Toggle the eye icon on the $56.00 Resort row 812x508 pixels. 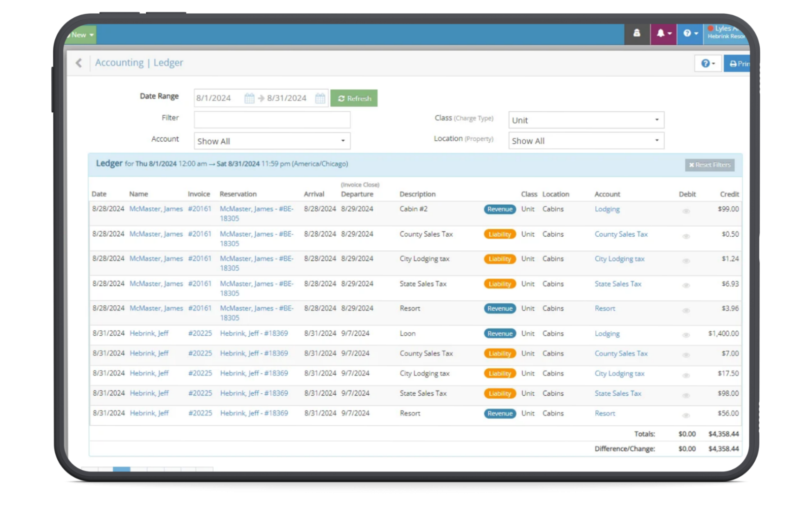[686, 416]
